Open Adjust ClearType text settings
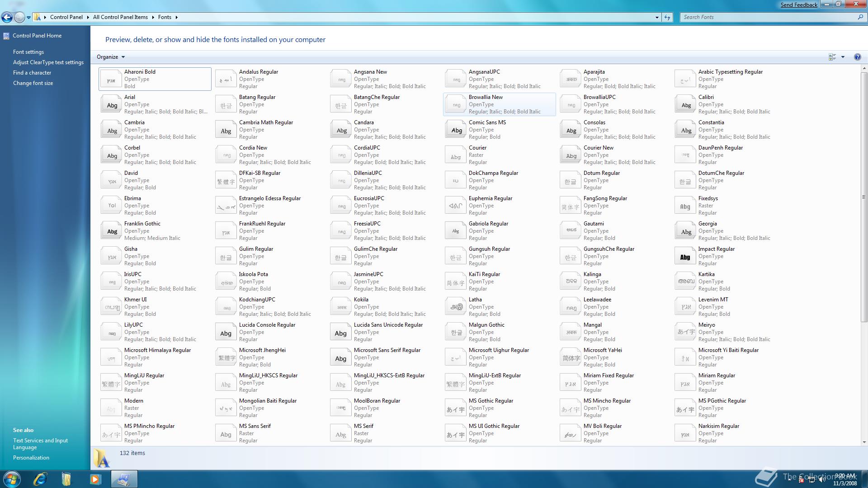This screenshot has height=488, width=868. point(48,62)
